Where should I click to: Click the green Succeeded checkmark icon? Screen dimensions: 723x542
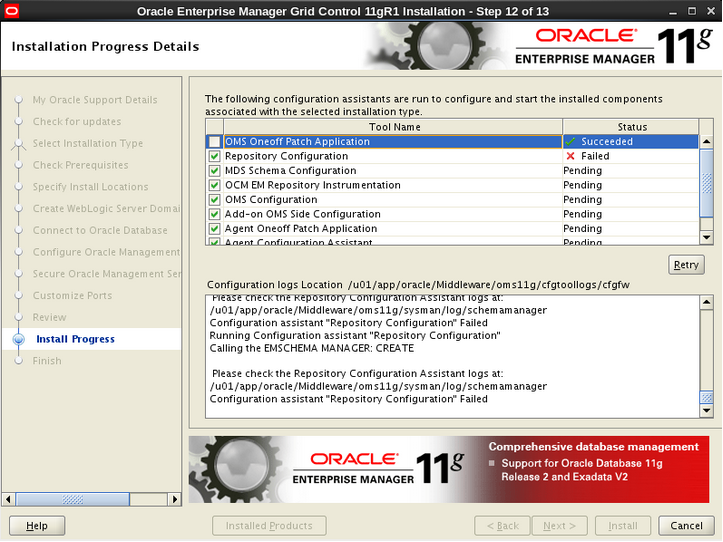[x=570, y=142]
